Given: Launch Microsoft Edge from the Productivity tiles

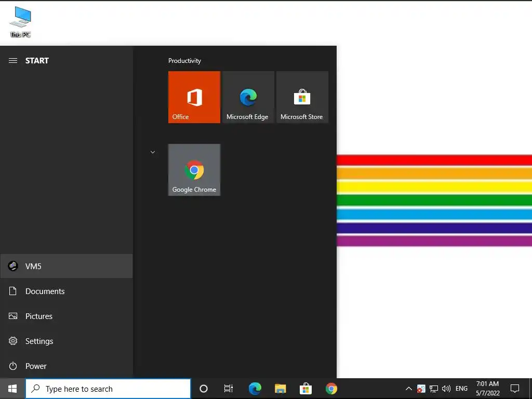Looking at the screenshot, I should tap(248, 97).
